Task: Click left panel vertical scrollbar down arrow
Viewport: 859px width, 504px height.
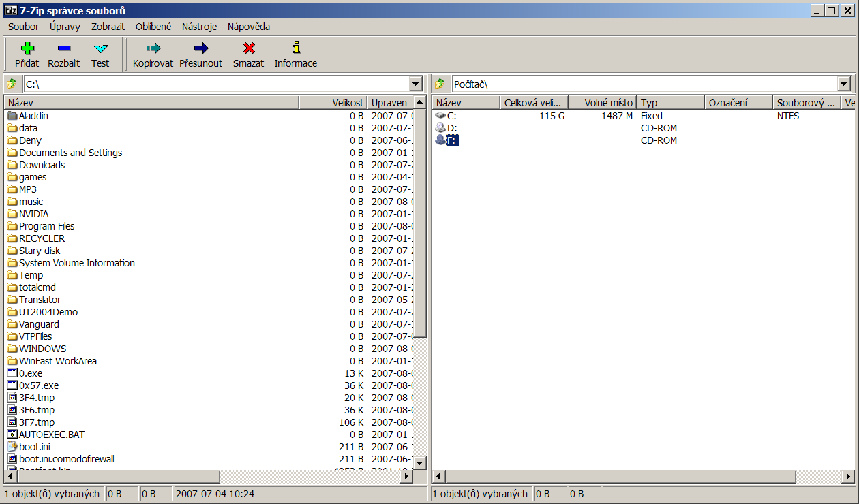Action: [x=420, y=463]
